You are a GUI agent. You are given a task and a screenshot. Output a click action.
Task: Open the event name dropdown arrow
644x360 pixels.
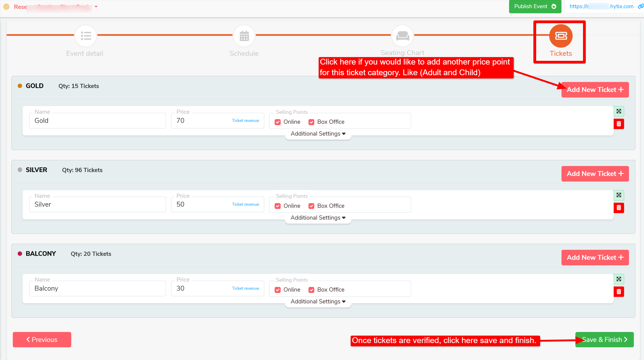pyautogui.click(x=96, y=7)
